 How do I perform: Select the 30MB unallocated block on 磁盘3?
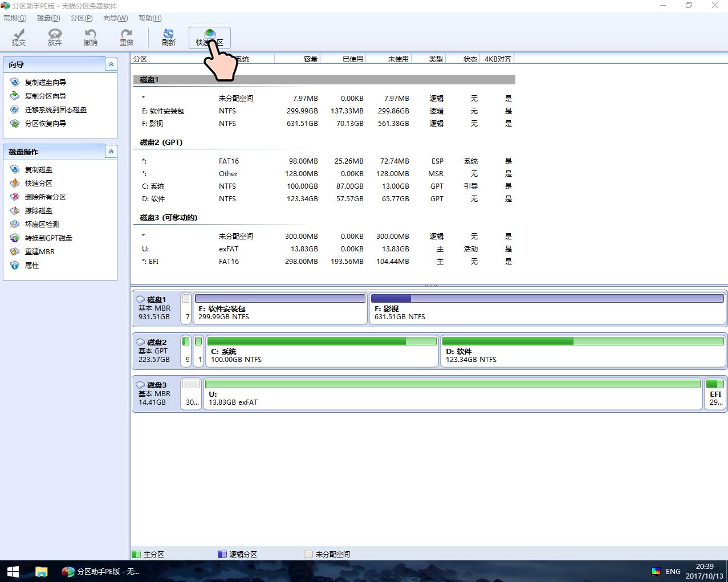click(192, 394)
